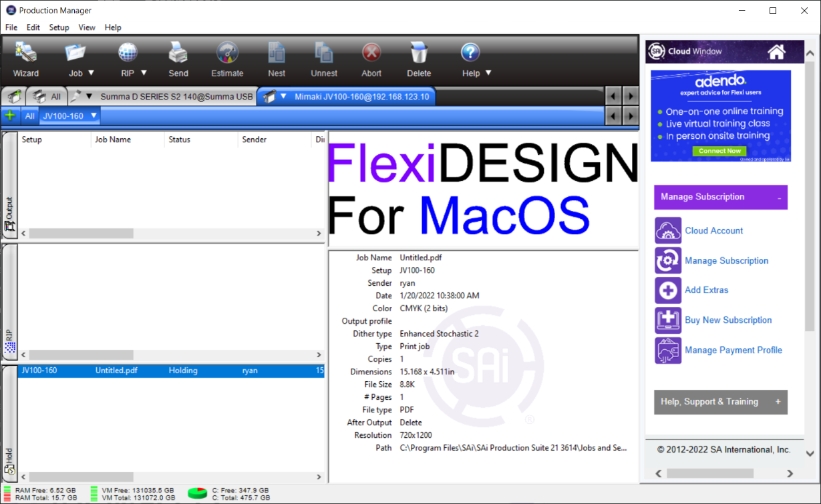The height and width of the screenshot is (504, 821).
Task: Open the Mimaki JV100-160 tab dropdown
Action: 283,95
